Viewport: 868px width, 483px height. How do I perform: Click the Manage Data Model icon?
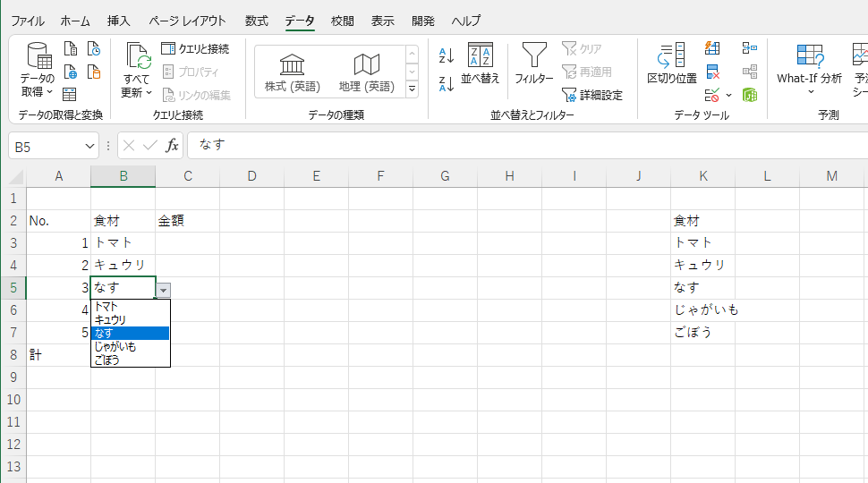750,95
